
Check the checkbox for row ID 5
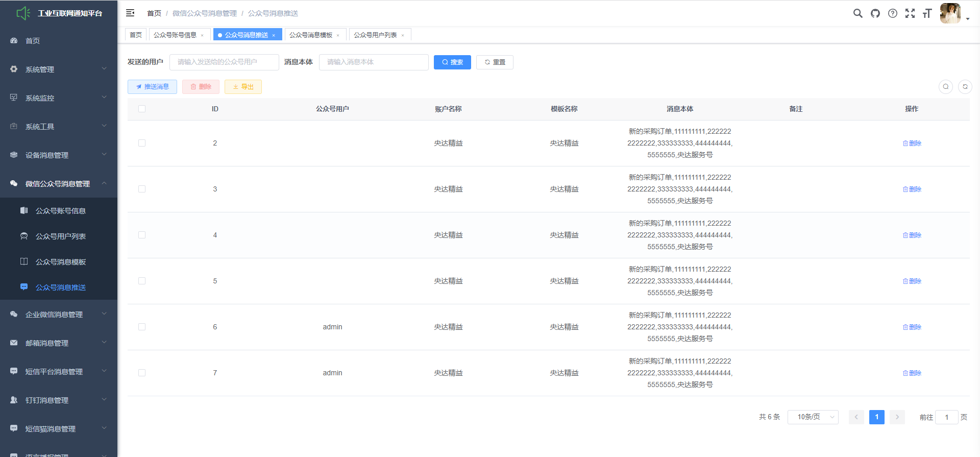pyautogui.click(x=142, y=281)
